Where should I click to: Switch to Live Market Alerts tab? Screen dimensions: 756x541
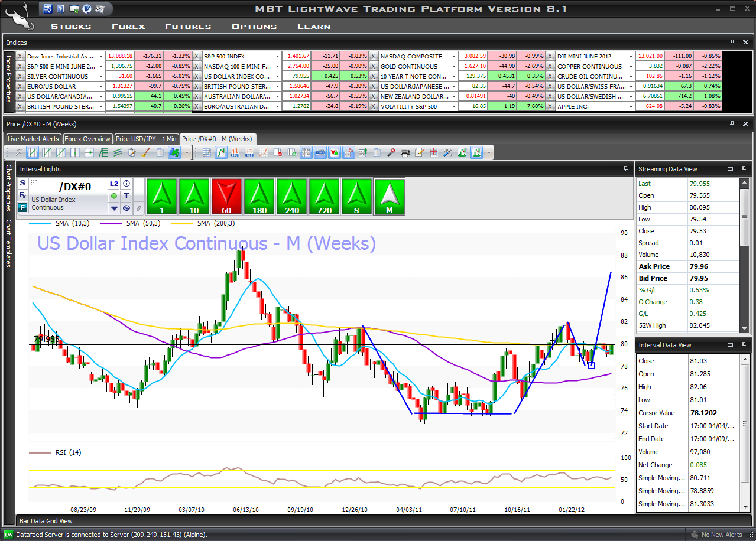click(34, 139)
